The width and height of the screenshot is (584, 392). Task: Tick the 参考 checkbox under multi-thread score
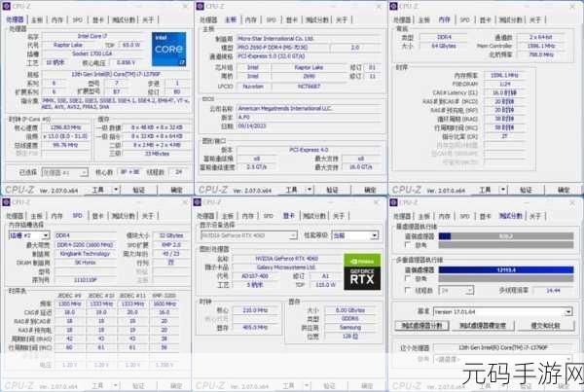click(408, 278)
